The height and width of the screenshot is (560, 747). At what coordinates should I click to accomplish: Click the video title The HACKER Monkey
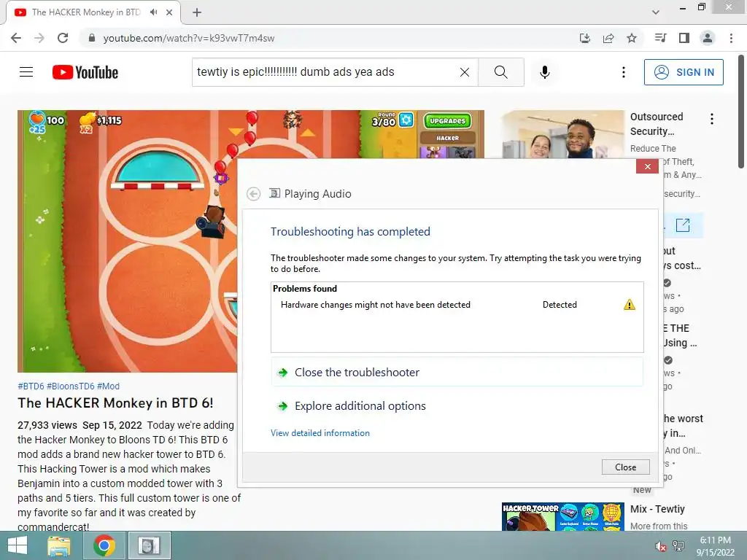tap(115, 402)
